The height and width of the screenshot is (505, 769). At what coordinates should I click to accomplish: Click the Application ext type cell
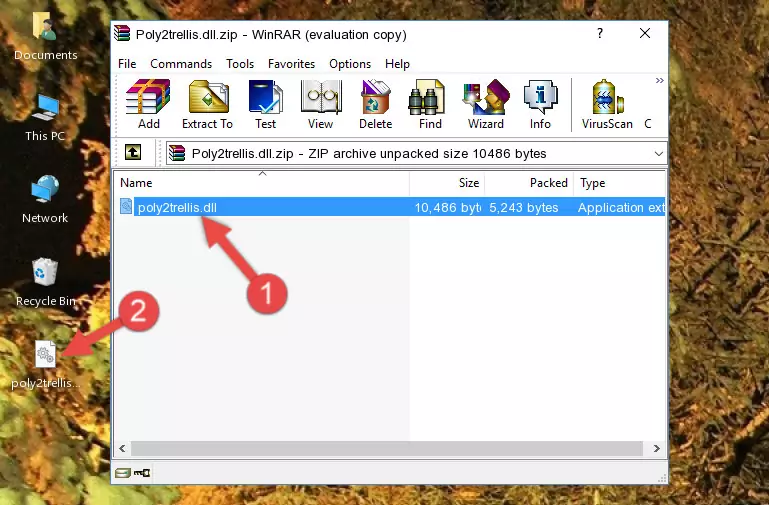(621, 208)
